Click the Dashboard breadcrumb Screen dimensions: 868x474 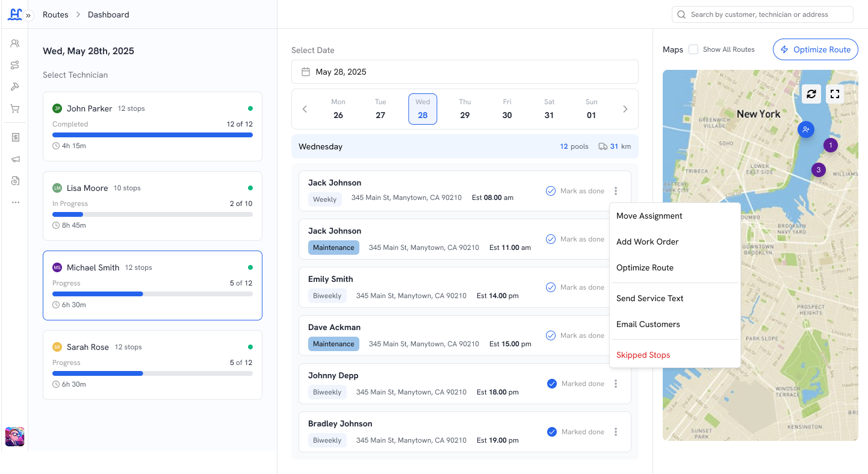coord(108,14)
